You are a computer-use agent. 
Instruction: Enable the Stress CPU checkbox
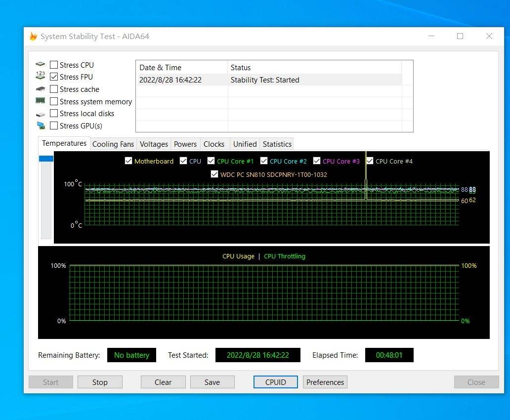[54, 65]
